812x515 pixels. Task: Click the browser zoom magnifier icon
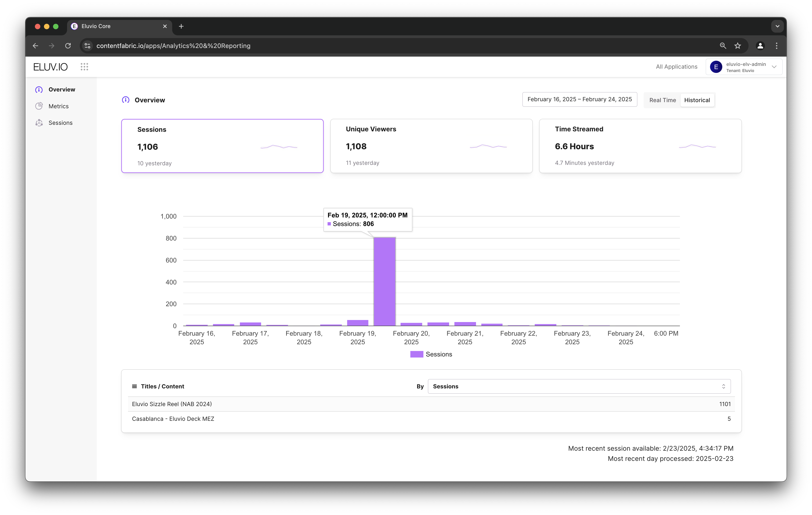pyautogui.click(x=723, y=46)
